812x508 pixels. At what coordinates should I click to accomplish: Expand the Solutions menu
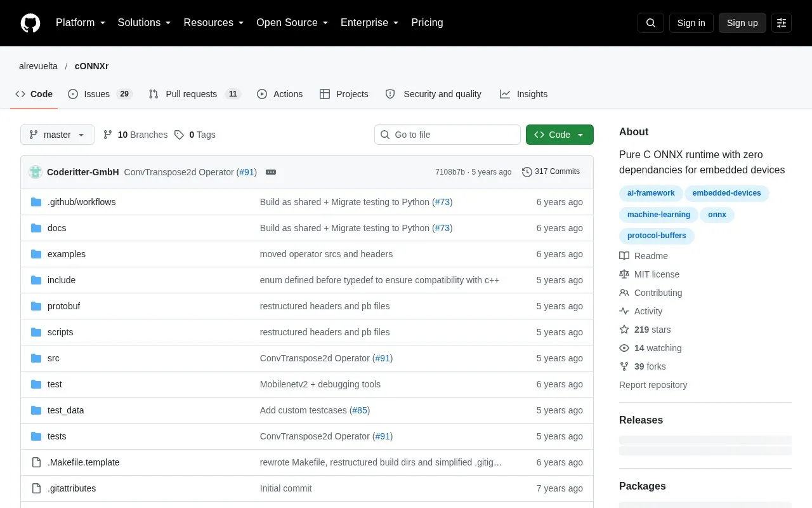coord(145,23)
